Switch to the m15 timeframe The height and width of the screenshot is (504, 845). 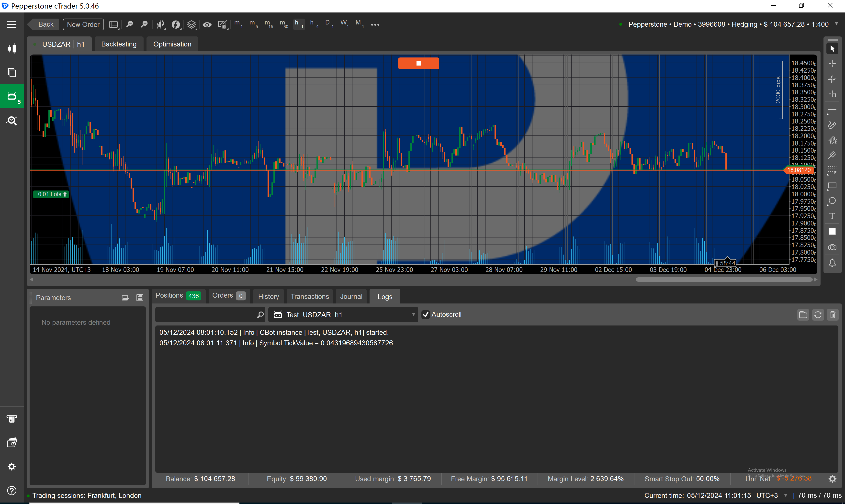[x=269, y=24]
